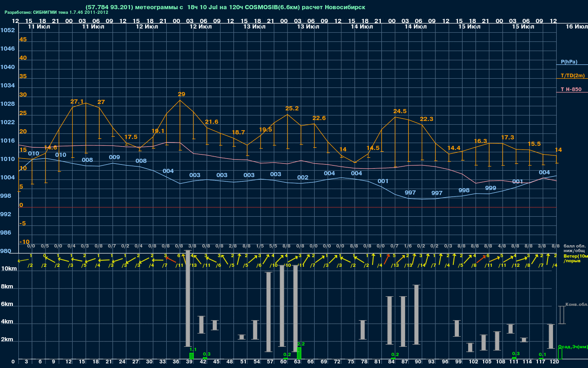
Task: Click the 009 pressure curve label
Action: pyautogui.click(x=114, y=157)
